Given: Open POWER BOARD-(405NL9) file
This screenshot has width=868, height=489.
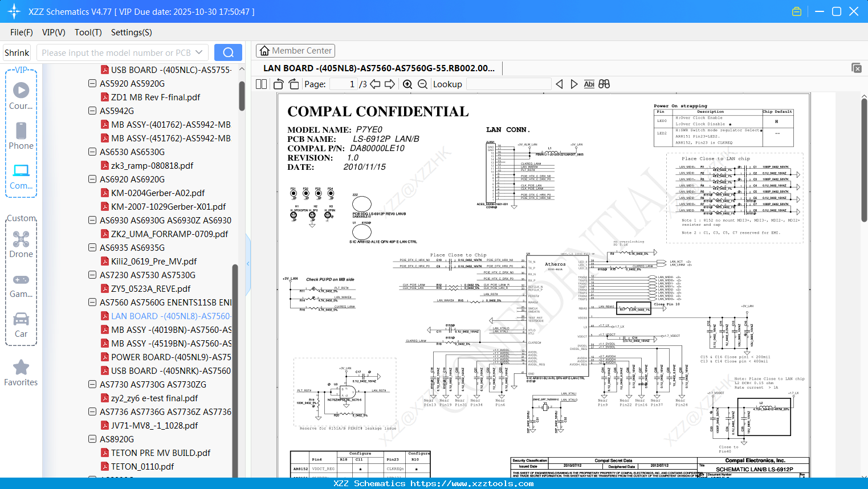Looking at the screenshot, I should [171, 357].
